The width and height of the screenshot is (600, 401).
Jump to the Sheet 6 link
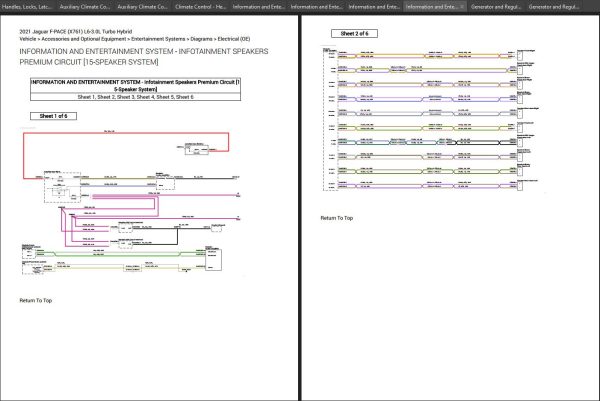[184, 97]
